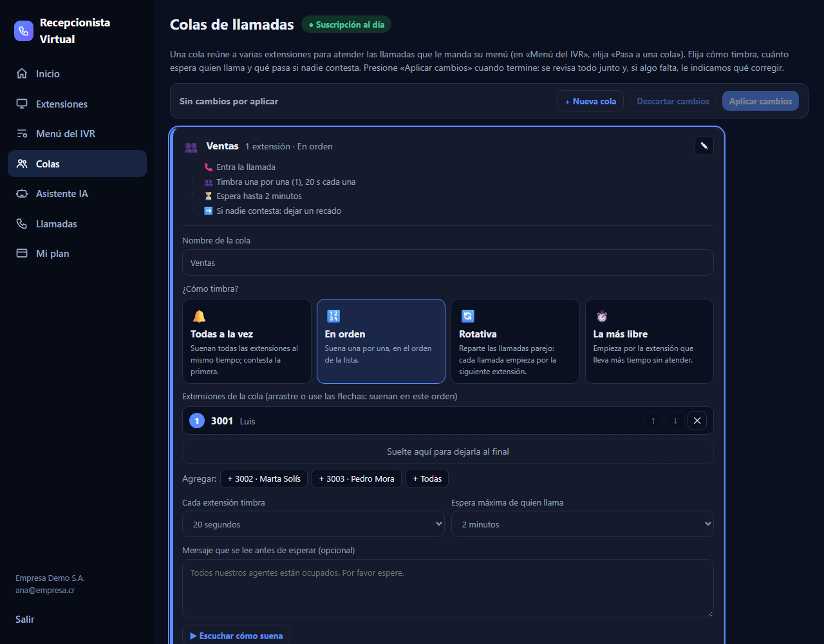This screenshot has height=644, width=824.
Task: Click the numbers icon on En orden card
Action: (x=333, y=316)
